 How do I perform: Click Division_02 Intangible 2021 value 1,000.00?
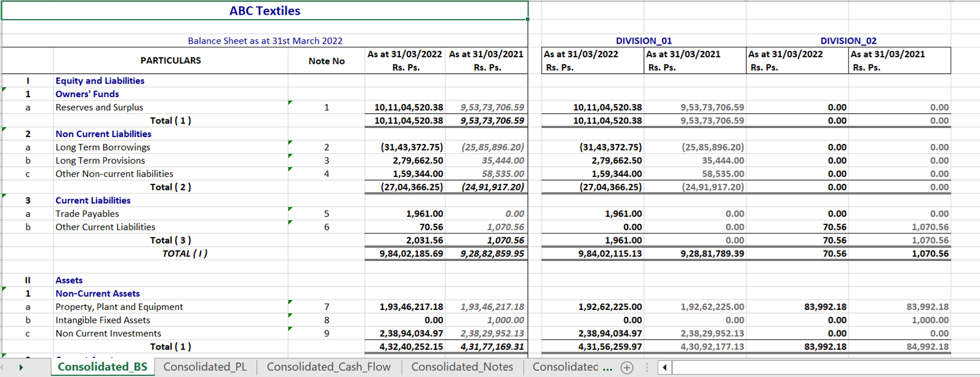coord(930,320)
